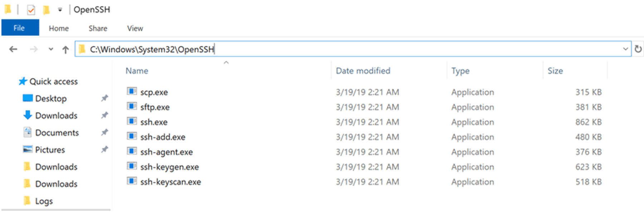Sort files by Size column header
The image size is (644, 215).
coord(555,71)
